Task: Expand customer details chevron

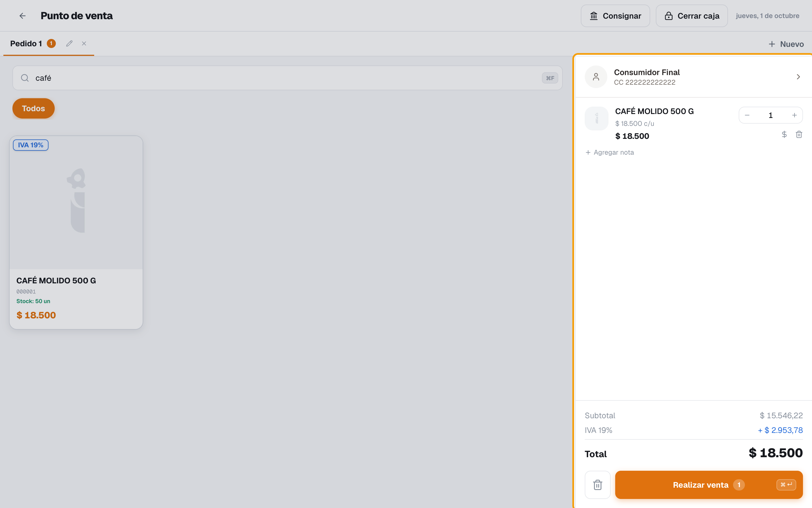Action: 798,77
